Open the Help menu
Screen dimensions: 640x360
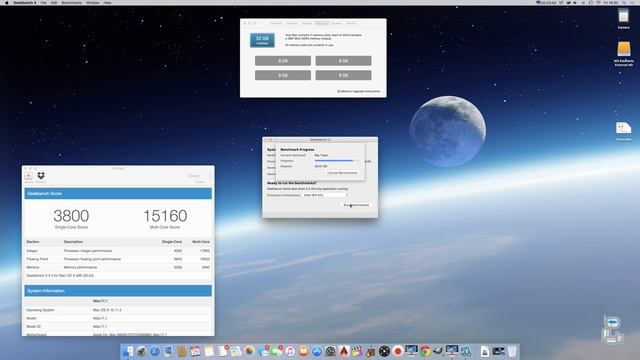107,2
